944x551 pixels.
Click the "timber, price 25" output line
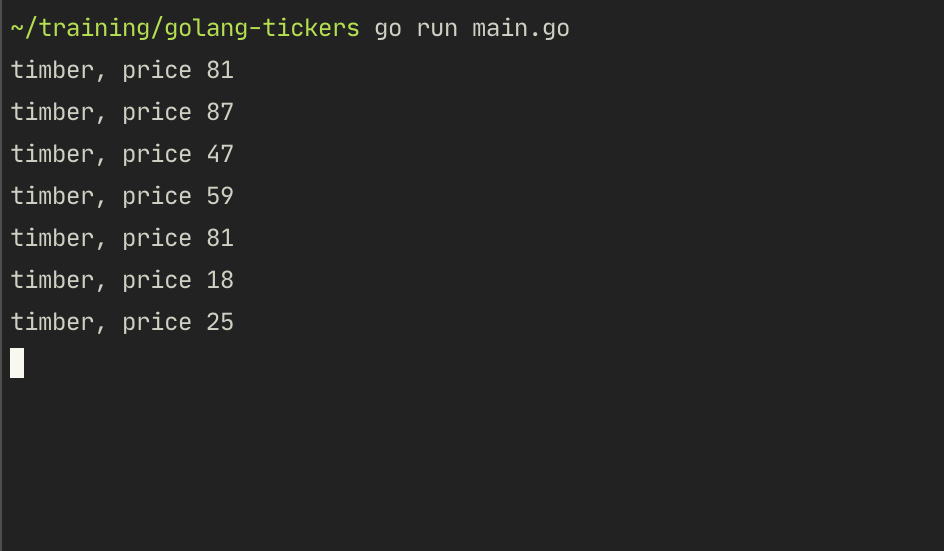click(x=122, y=322)
